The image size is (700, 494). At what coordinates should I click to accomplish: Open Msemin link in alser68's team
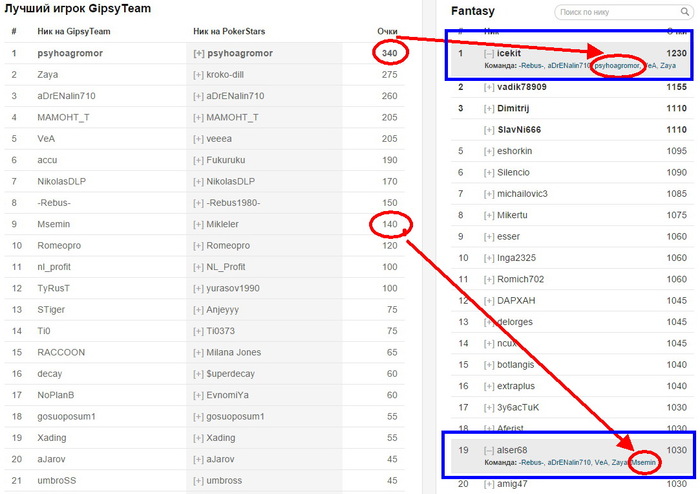pyautogui.click(x=643, y=462)
